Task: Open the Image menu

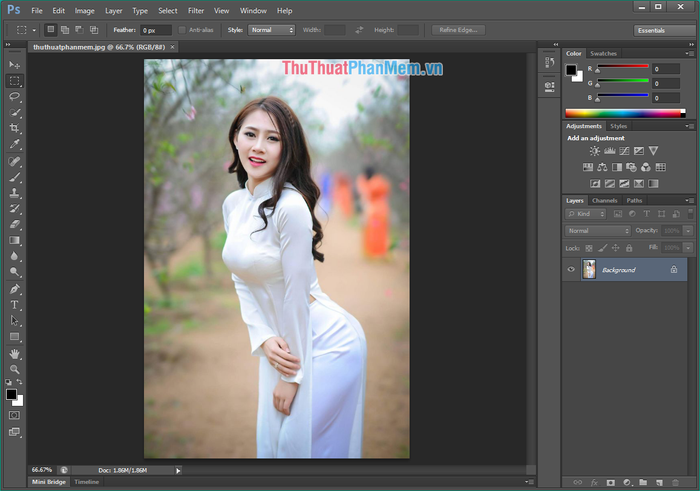Action: click(x=84, y=11)
